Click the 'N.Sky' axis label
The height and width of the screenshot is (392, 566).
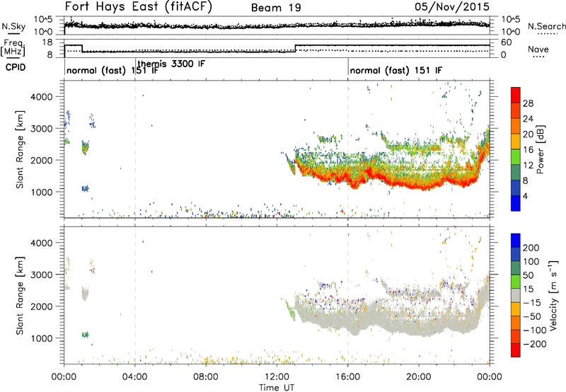coord(13,26)
